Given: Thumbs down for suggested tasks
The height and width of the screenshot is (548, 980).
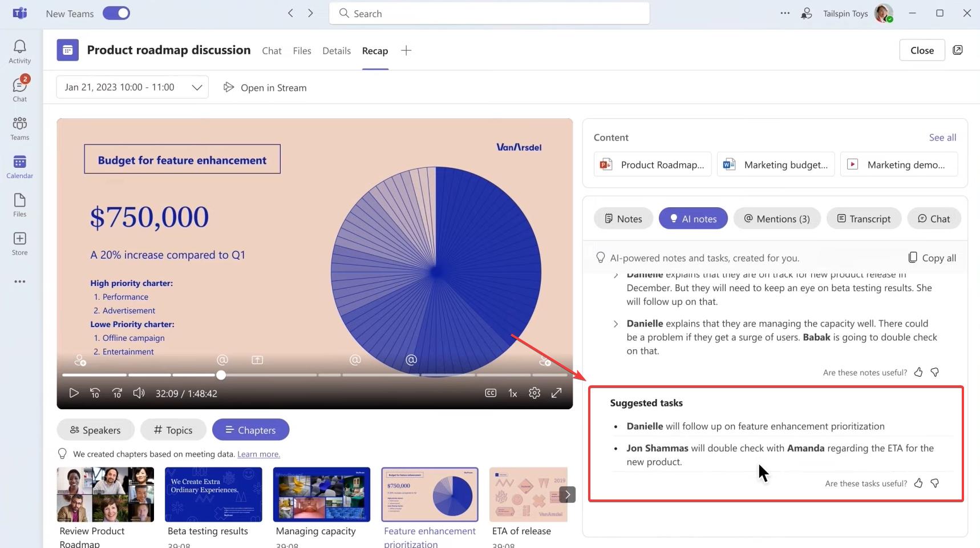Looking at the screenshot, I should [935, 483].
